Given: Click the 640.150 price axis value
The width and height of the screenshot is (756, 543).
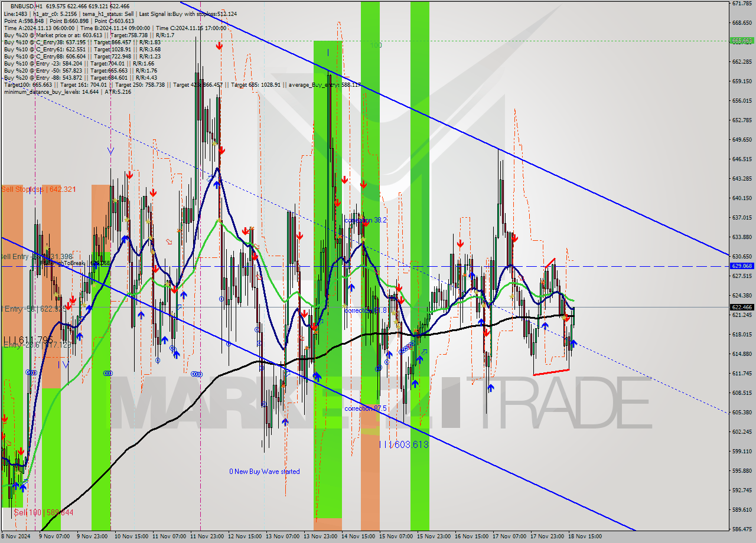Looking at the screenshot, I should pos(742,198).
